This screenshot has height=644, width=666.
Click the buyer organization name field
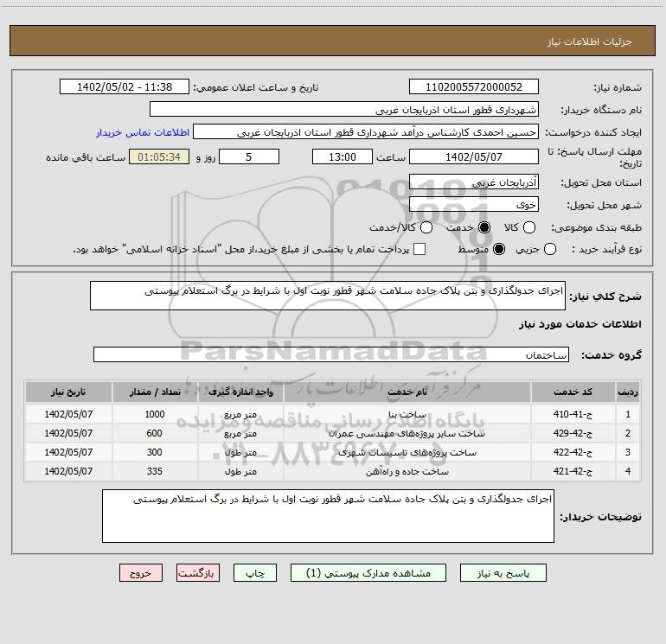[344, 110]
